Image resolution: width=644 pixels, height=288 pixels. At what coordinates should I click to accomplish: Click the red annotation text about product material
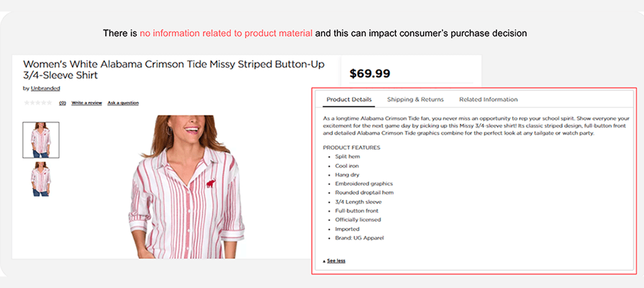[226, 33]
